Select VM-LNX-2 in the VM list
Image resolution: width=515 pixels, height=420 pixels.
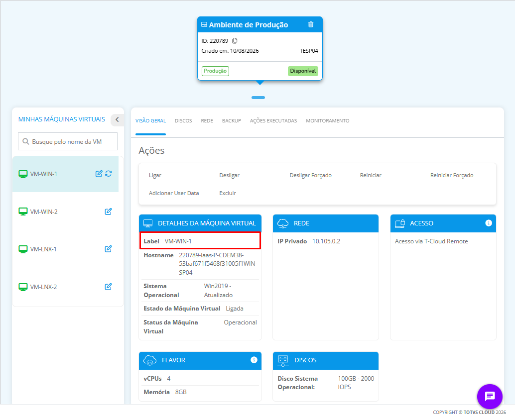65,287
